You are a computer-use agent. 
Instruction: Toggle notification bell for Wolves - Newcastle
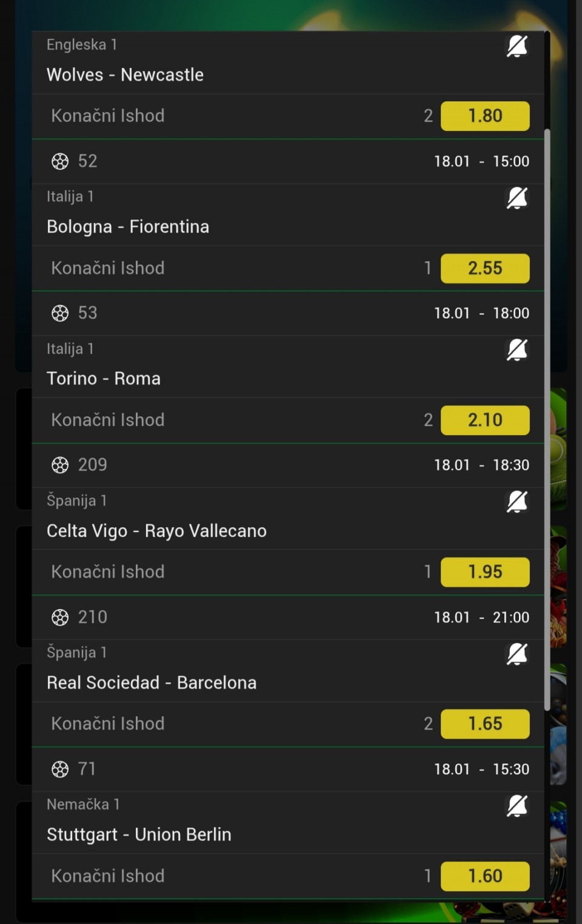point(517,46)
